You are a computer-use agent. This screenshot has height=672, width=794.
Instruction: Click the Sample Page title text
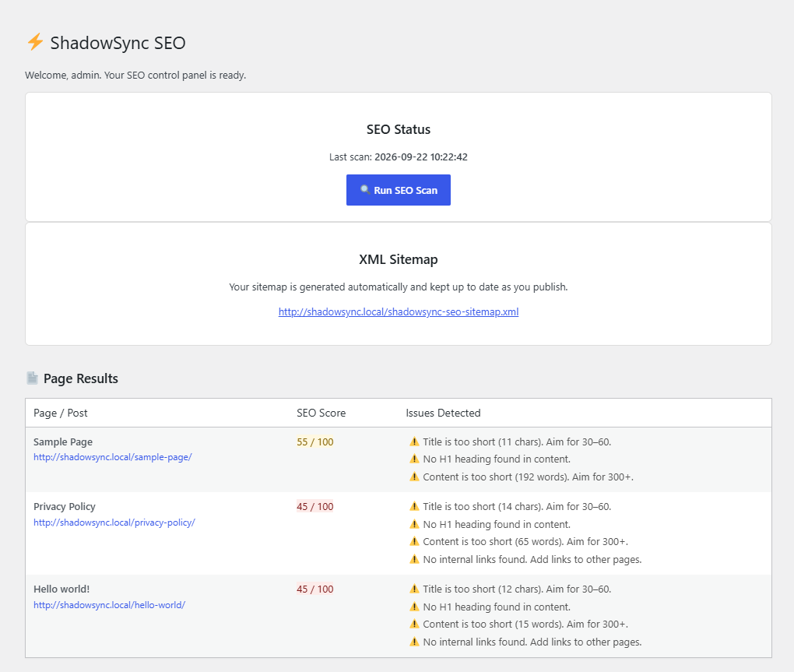[63, 442]
